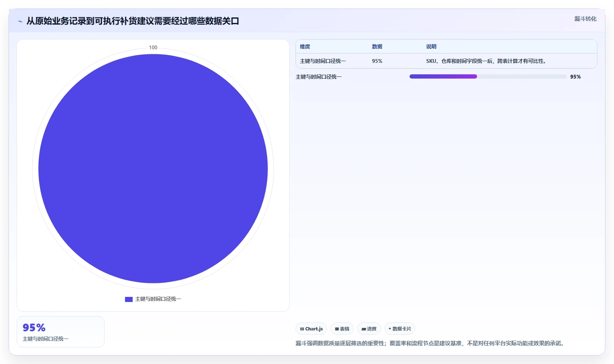
Task: Click the 说明 column header
Action: tap(431, 47)
